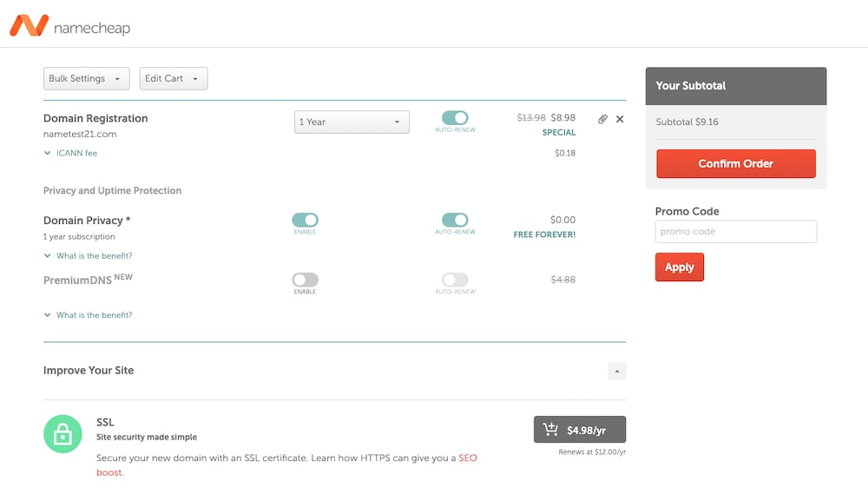Click the promo code input field
This screenshot has width=868, height=495.
(736, 232)
